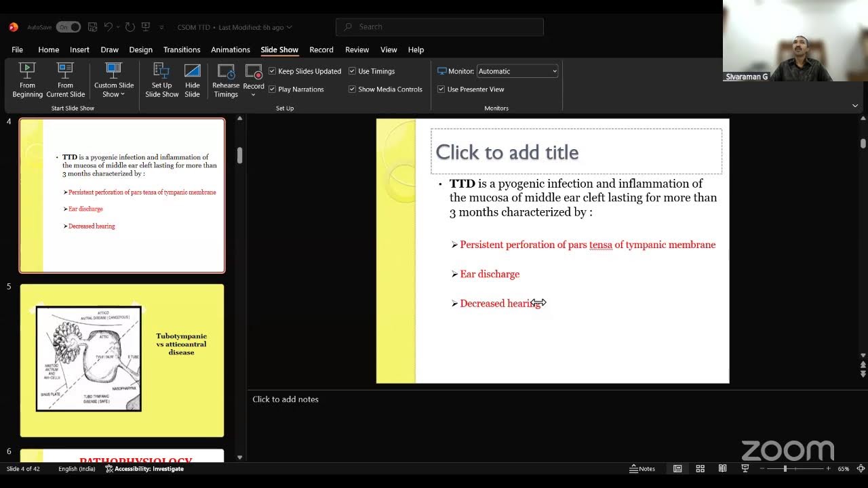Open the Undo history dropdown arrow
The image size is (868, 488).
[x=118, y=27]
